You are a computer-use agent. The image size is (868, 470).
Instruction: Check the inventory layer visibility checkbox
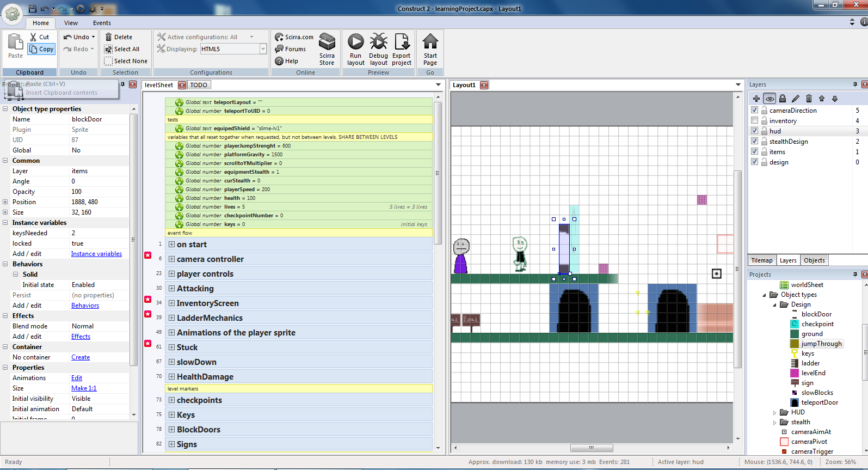point(754,120)
